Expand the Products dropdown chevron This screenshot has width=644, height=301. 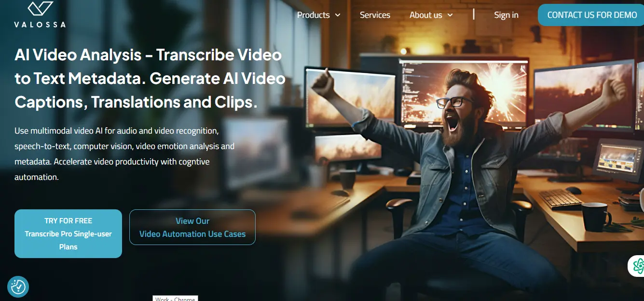click(x=338, y=15)
